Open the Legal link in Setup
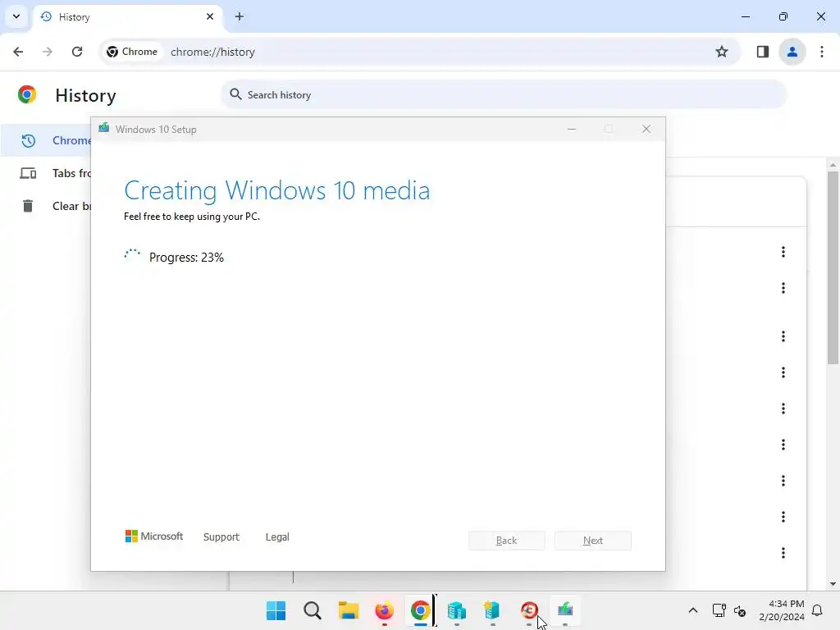 click(277, 536)
